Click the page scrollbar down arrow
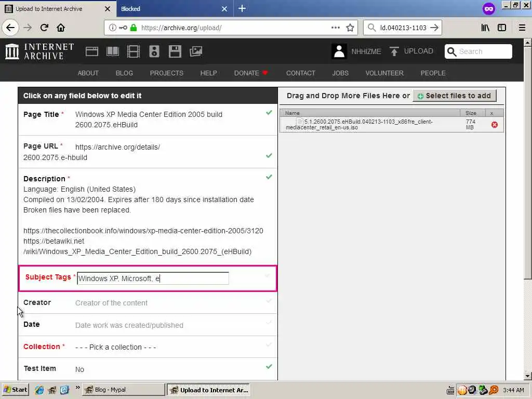Screen dimensions: 532x399 point(527,376)
